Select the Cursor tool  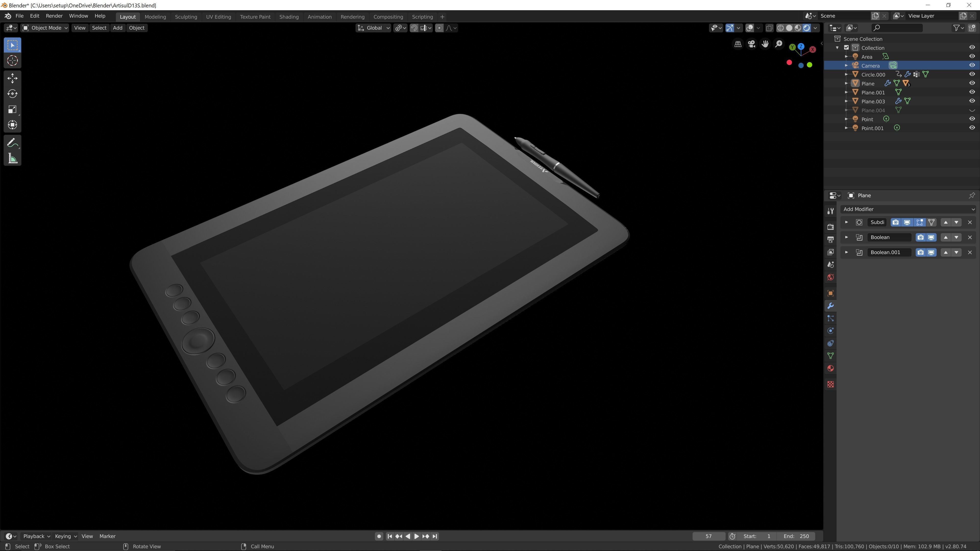[12, 60]
